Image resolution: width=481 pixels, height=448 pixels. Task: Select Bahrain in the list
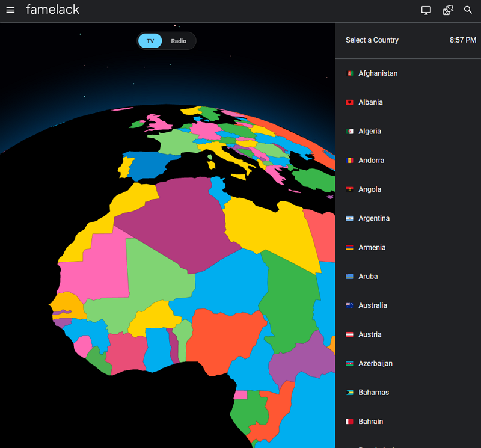tap(408, 422)
